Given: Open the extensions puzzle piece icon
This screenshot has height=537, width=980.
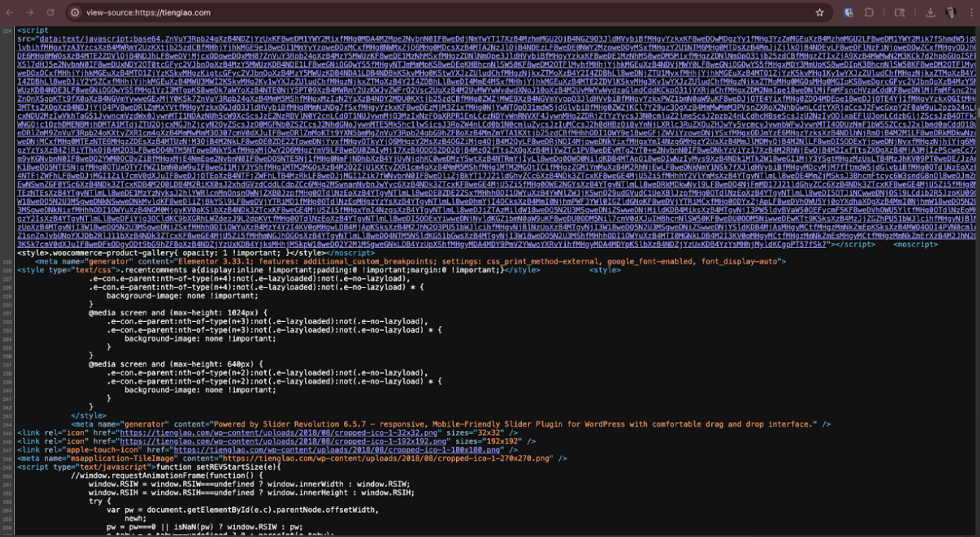Looking at the screenshot, I should [869, 12].
